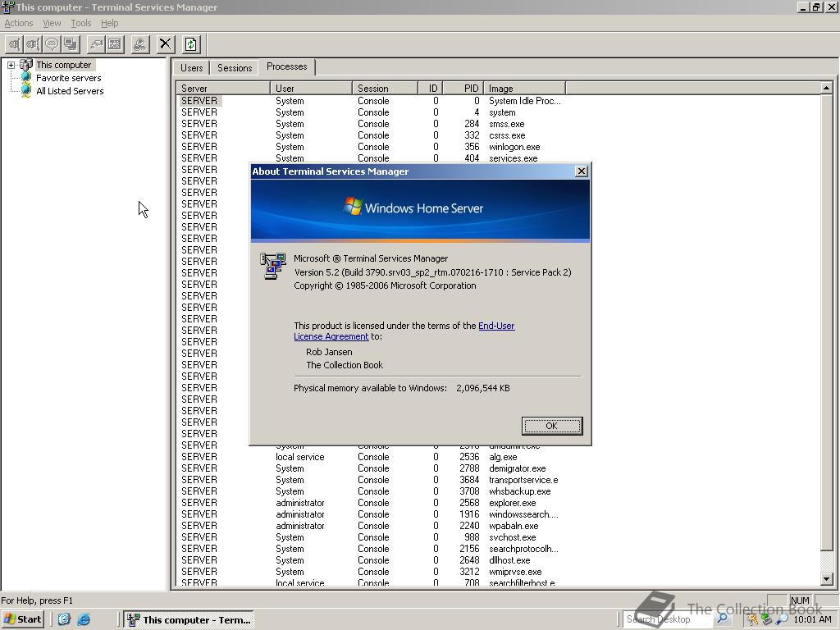
Task: Open the Tools menu
Action: click(x=81, y=23)
